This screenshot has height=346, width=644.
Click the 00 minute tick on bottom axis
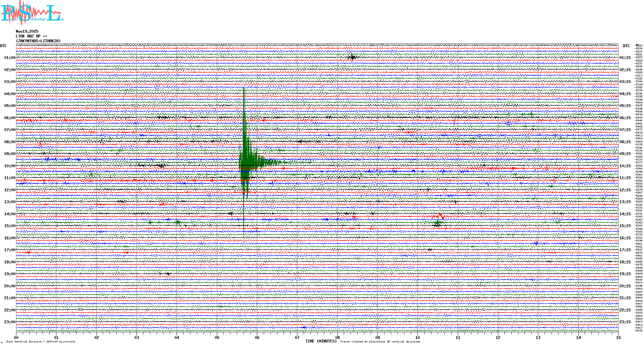click(16, 338)
